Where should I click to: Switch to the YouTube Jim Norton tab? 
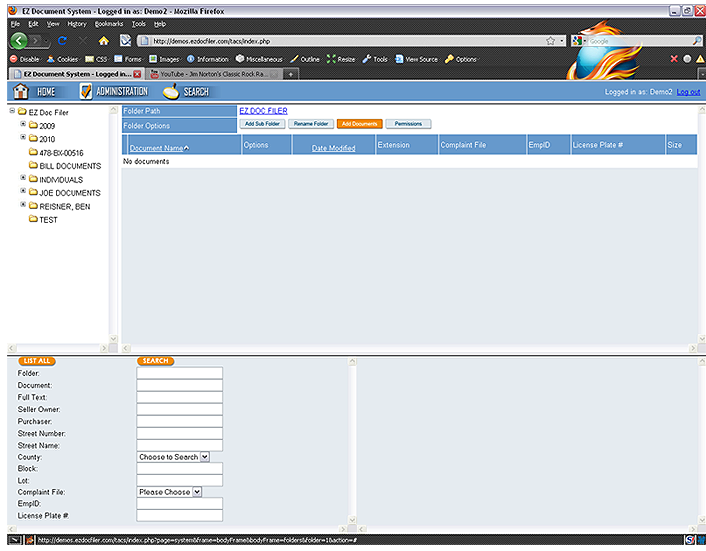tap(215, 74)
